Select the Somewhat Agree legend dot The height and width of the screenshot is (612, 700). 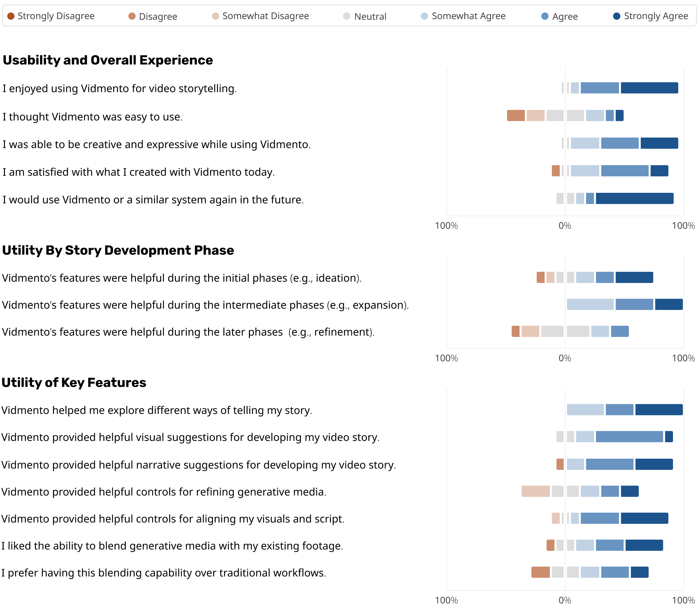point(424,16)
